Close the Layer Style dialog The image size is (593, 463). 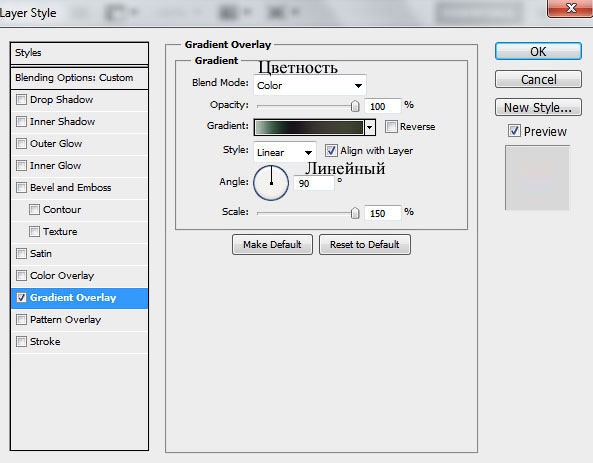click(570, 8)
